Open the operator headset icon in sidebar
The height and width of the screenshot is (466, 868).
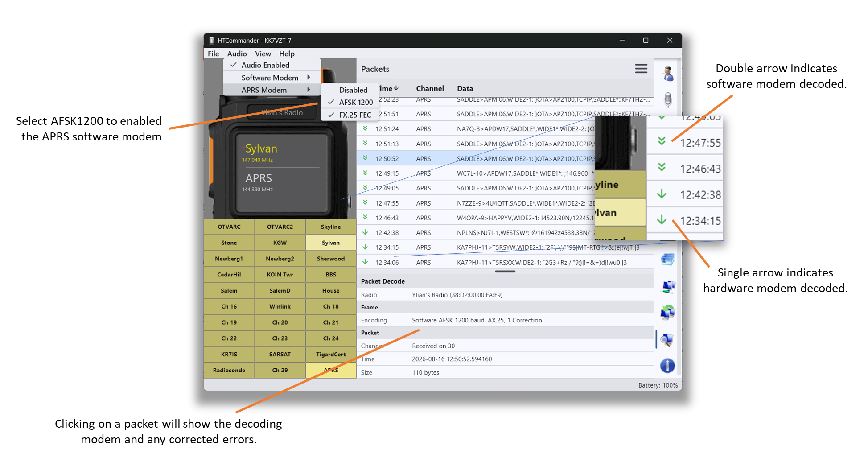(668, 73)
